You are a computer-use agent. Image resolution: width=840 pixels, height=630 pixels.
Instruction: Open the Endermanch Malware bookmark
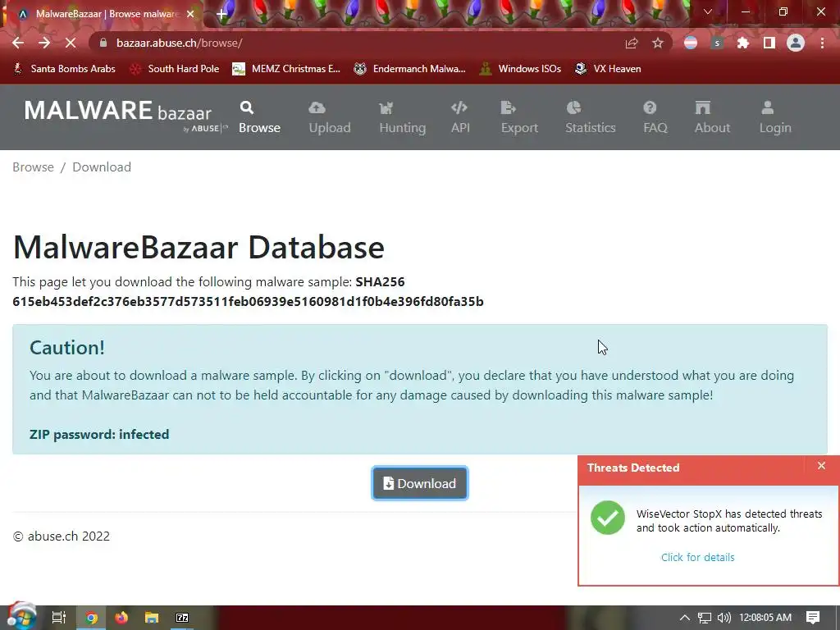pyautogui.click(x=410, y=69)
